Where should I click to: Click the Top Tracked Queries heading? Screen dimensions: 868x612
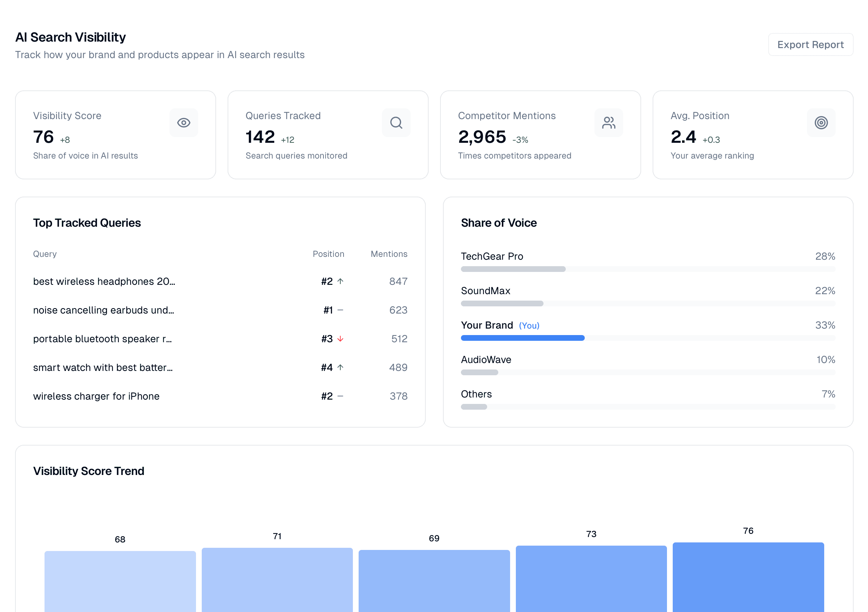click(87, 223)
